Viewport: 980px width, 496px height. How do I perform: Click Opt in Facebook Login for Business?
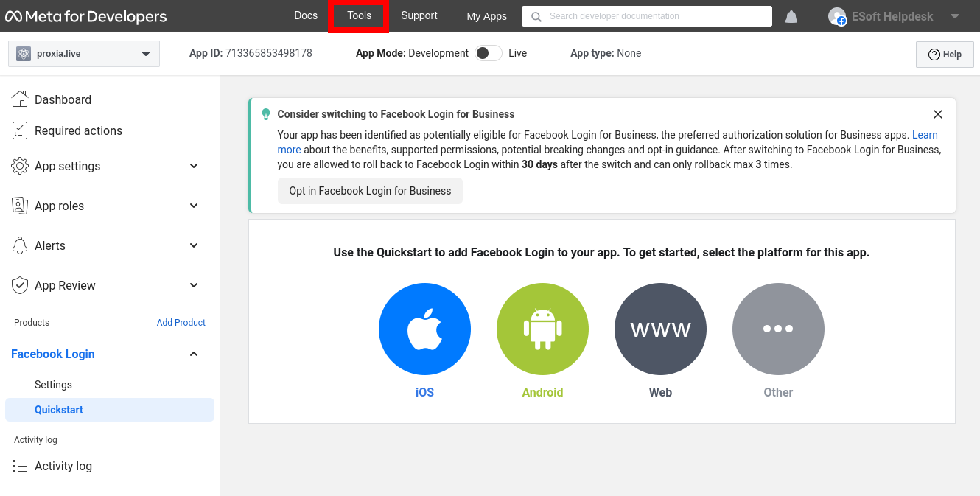pos(370,191)
